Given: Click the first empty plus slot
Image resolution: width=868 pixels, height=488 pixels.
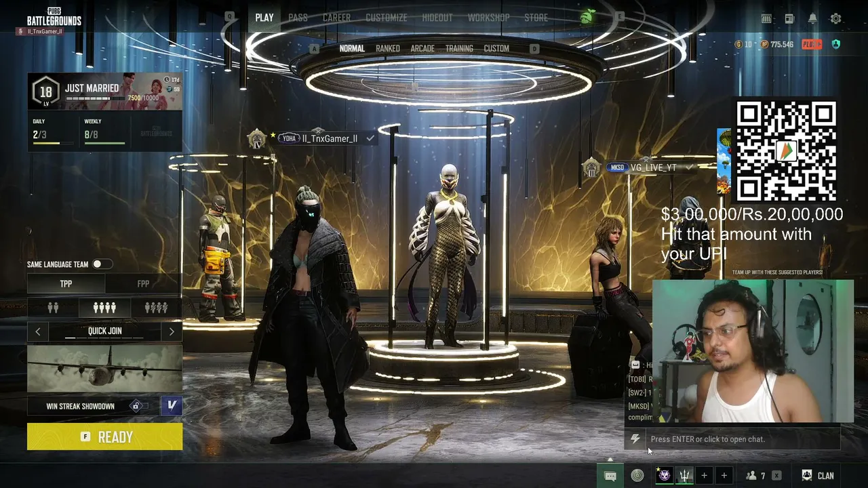Looking at the screenshot, I should (x=704, y=476).
